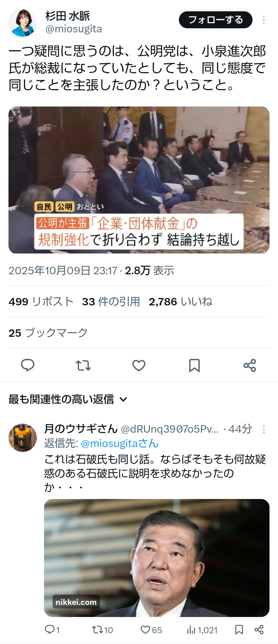Like the main post with heart icon

[139, 365]
